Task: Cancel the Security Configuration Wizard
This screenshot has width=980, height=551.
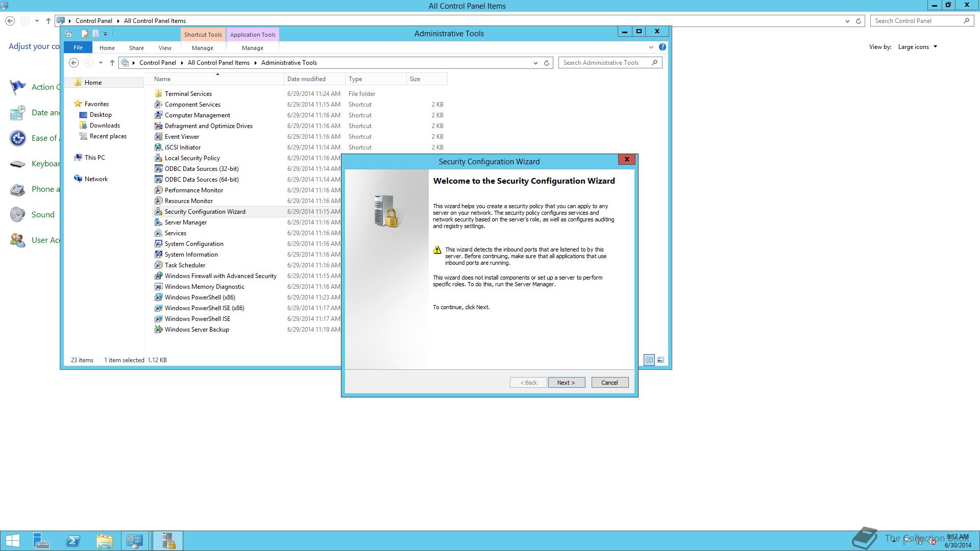Action: tap(609, 383)
